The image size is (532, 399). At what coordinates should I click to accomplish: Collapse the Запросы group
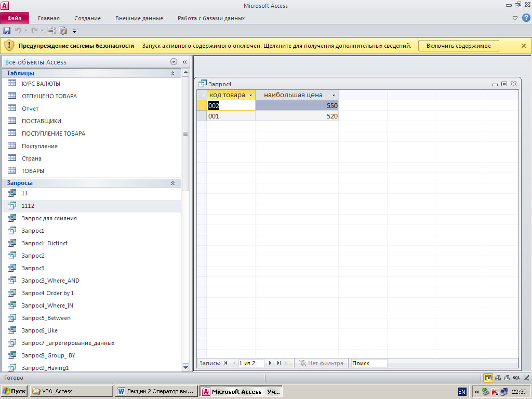click(172, 183)
